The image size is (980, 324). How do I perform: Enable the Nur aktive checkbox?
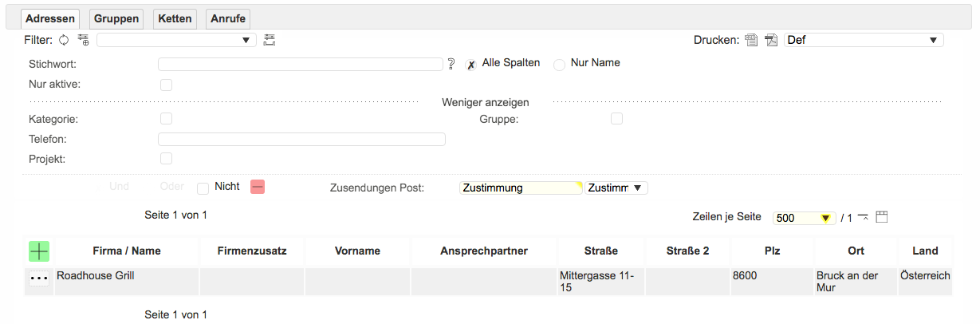tap(167, 85)
